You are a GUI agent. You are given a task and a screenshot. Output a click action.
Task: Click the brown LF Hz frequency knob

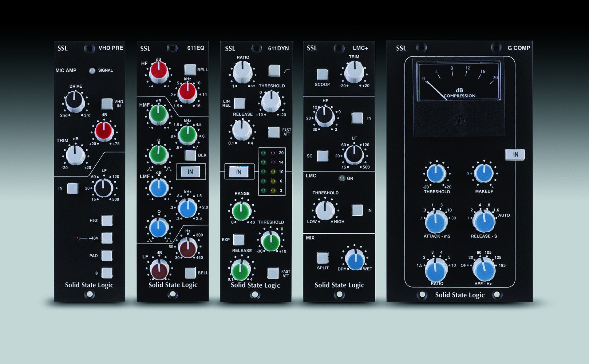[188, 248]
